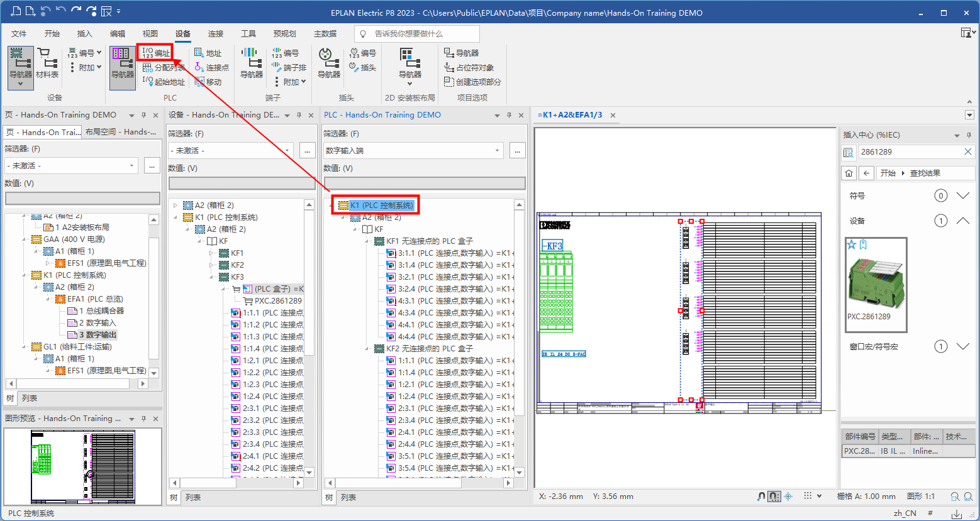Toggle the crosshair target icon in the status bar
980x521 pixels.
point(789,496)
